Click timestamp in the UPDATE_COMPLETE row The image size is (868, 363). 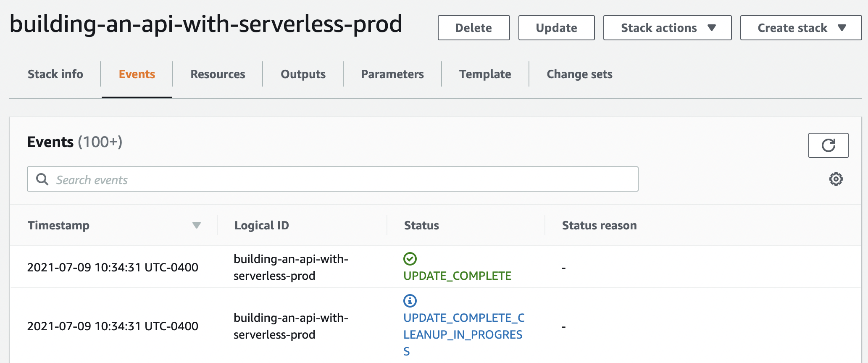[113, 267]
